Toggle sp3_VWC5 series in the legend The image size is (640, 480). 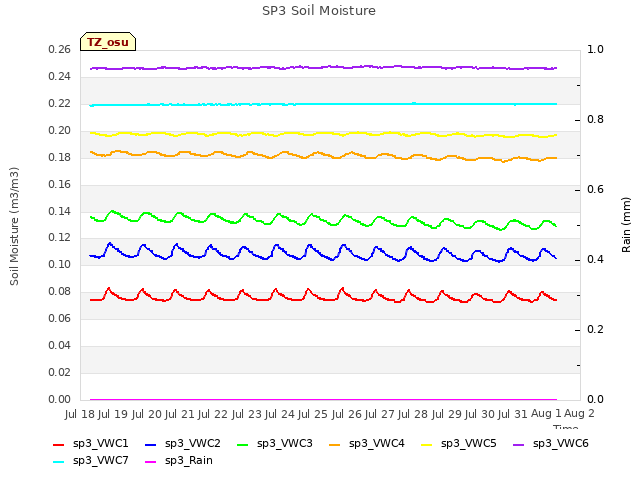[459, 444]
